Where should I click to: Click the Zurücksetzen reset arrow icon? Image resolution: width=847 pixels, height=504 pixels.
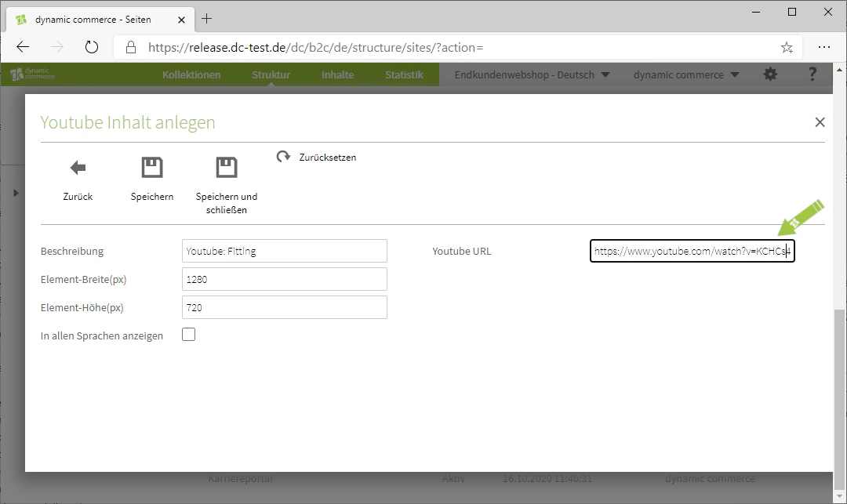coord(283,157)
